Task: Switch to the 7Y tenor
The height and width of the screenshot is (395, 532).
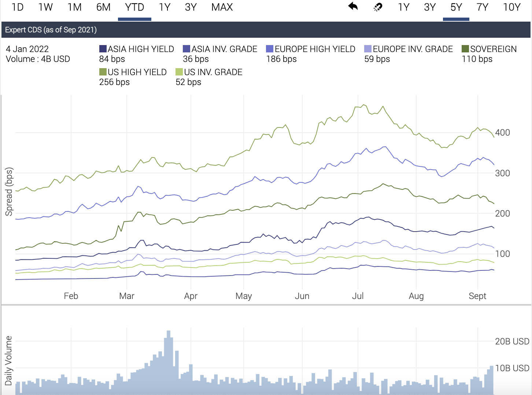Action: coord(483,7)
